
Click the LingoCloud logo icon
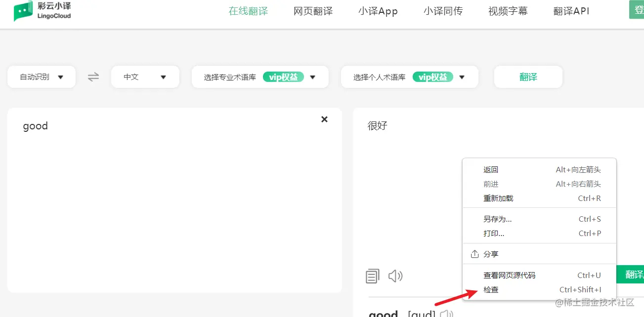click(x=23, y=11)
